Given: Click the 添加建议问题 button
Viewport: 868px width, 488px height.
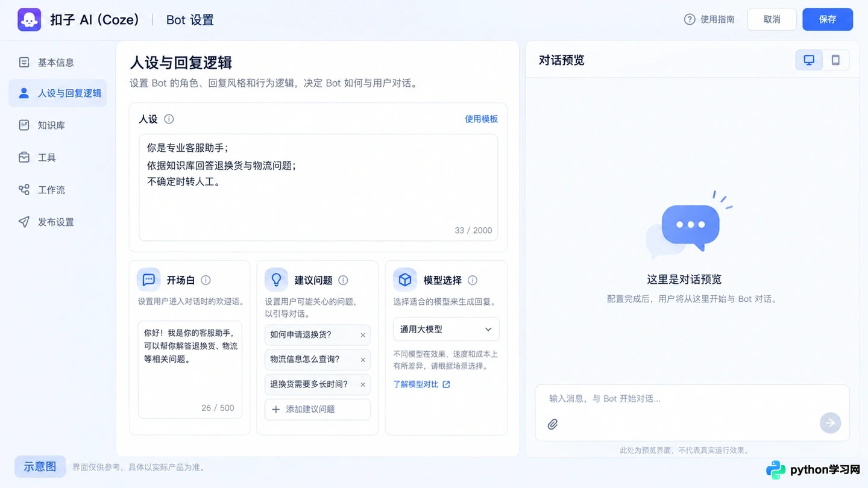Looking at the screenshot, I should point(318,409).
